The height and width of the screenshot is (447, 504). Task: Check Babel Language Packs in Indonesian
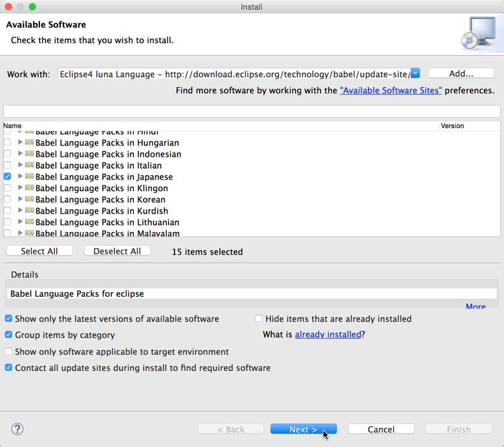pyautogui.click(x=7, y=154)
